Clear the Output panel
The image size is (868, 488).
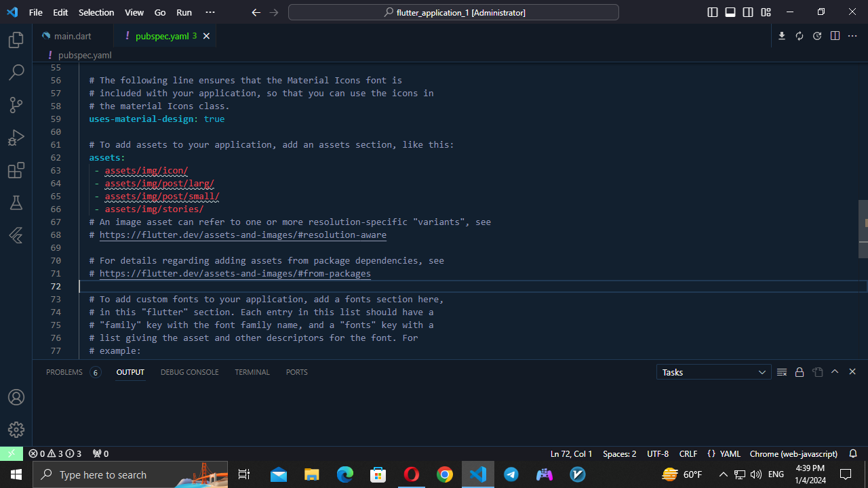782,372
